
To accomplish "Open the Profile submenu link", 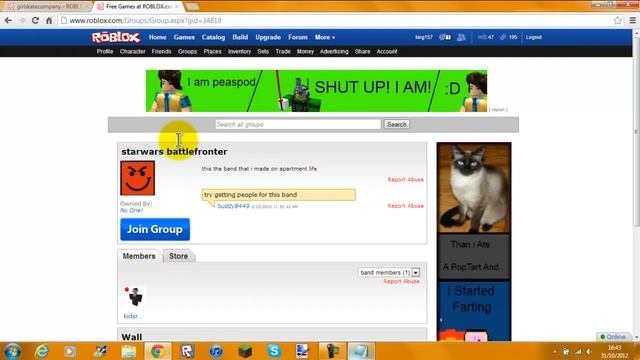I will click(105, 51).
